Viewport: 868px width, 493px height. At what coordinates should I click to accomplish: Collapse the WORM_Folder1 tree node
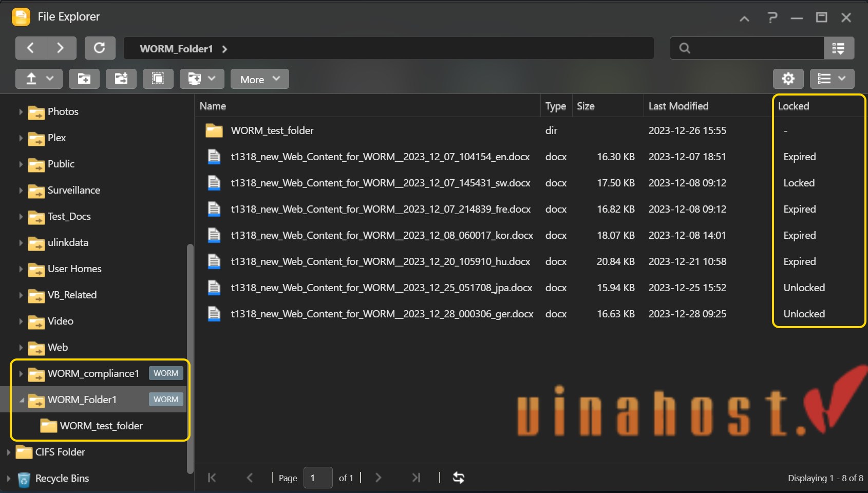[x=21, y=400]
